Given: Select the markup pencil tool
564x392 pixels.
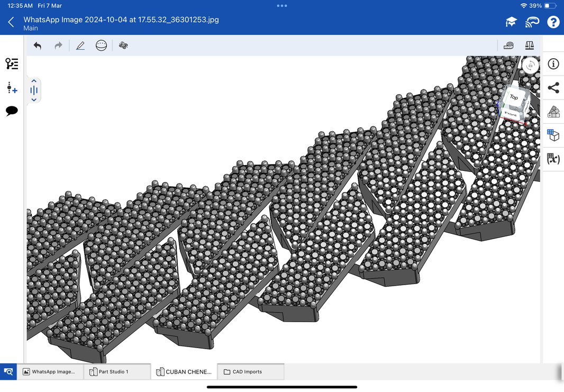Looking at the screenshot, I should coord(80,45).
